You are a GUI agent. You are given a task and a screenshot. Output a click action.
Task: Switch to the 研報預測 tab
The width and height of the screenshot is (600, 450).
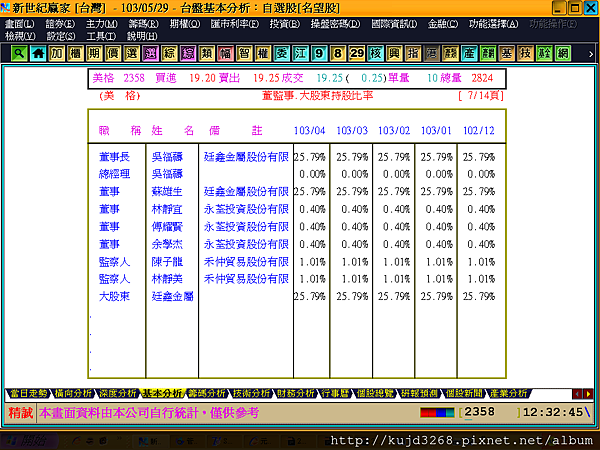pyautogui.click(x=419, y=393)
